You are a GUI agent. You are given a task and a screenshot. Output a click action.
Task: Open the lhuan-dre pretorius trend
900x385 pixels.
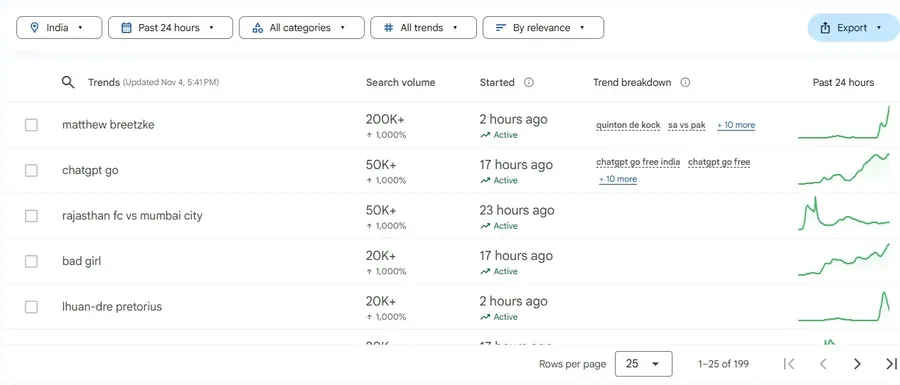click(112, 306)
